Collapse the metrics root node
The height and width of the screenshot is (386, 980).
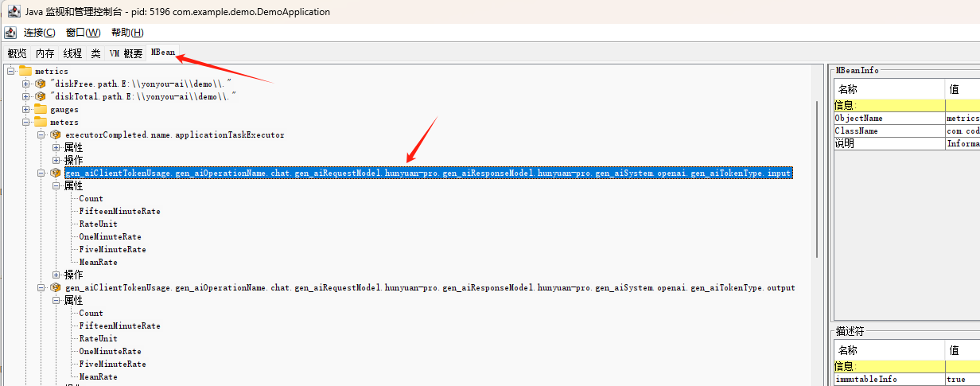[11, 72]
